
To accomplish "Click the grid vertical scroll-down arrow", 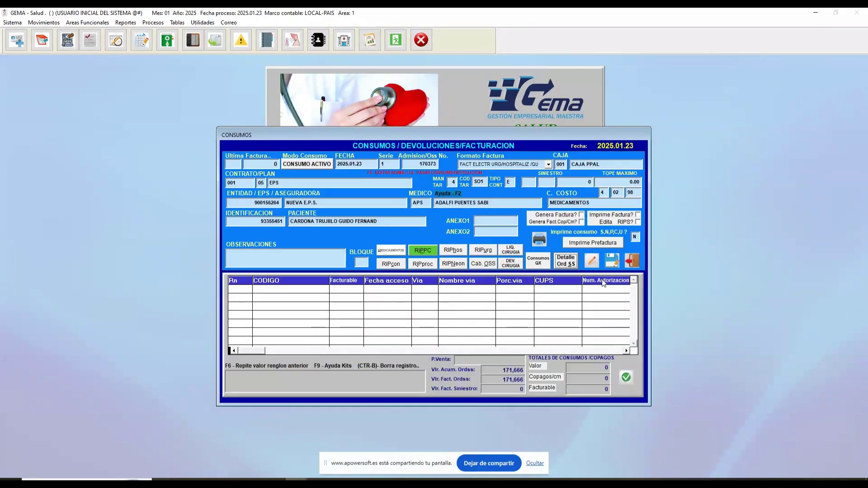I will (x=633, y=343).
